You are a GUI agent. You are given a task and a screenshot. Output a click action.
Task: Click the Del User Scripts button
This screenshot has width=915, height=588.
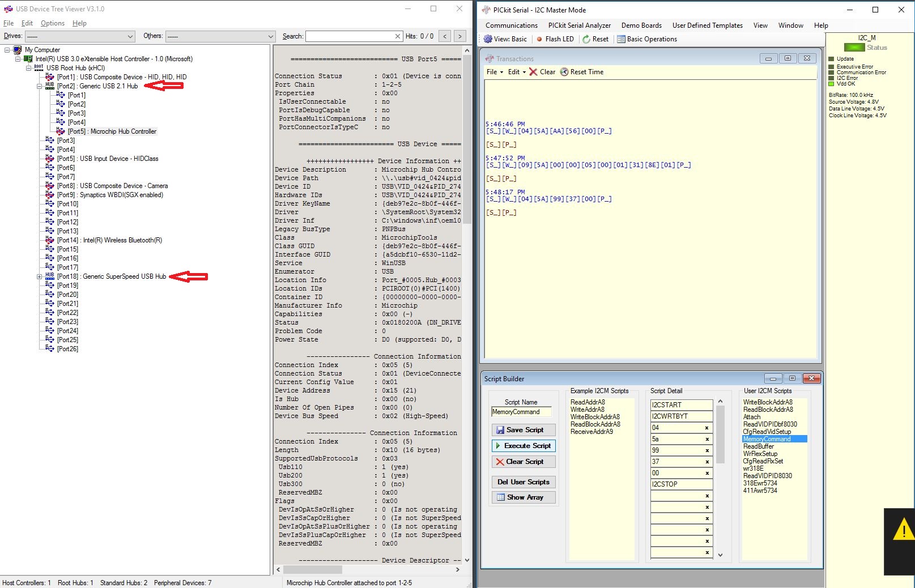tap(524, 482)
